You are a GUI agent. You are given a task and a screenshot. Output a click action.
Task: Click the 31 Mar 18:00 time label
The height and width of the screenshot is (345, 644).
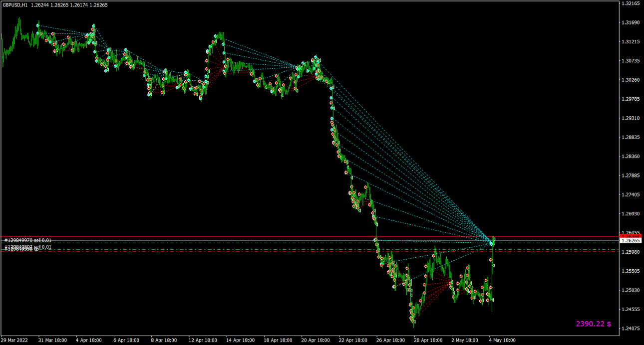click(x=52, y=341)
